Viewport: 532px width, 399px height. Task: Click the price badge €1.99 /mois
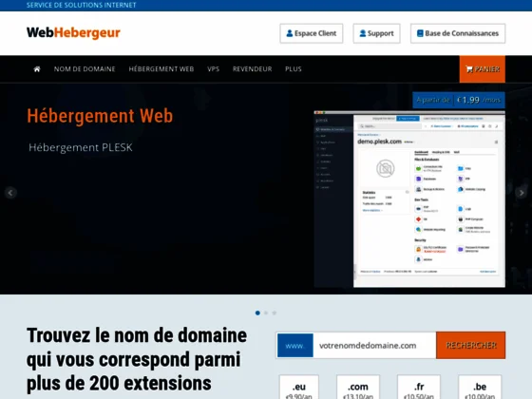[459, 100]
